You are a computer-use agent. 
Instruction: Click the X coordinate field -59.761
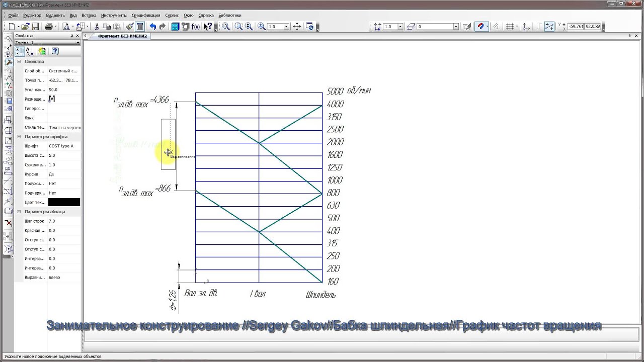coord(576,26)
